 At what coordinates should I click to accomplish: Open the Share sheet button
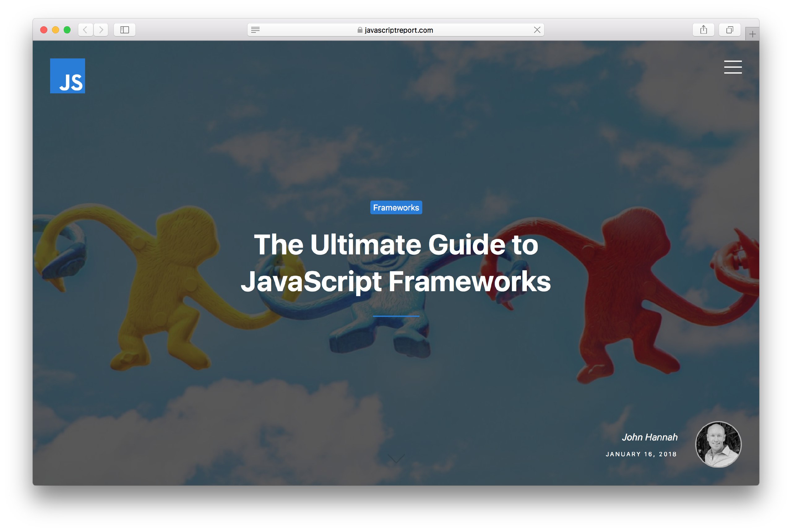point(704,30)
